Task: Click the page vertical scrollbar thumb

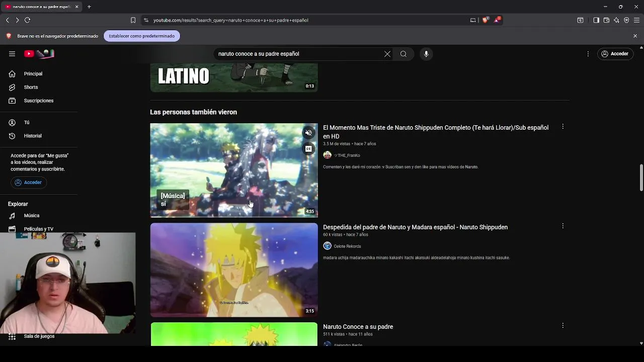Action: (641, 177)
